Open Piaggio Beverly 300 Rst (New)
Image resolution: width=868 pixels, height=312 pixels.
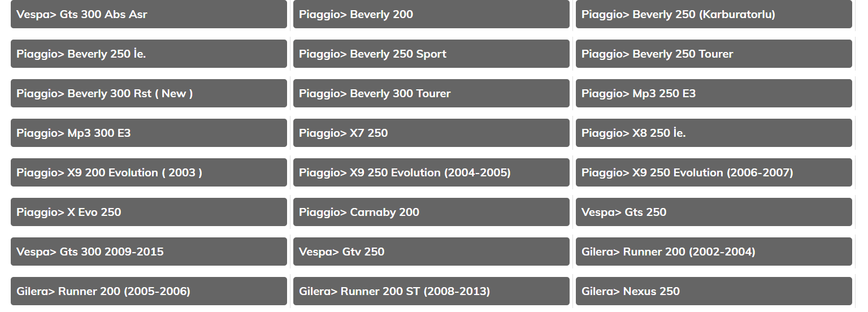(x=149, y=93)
